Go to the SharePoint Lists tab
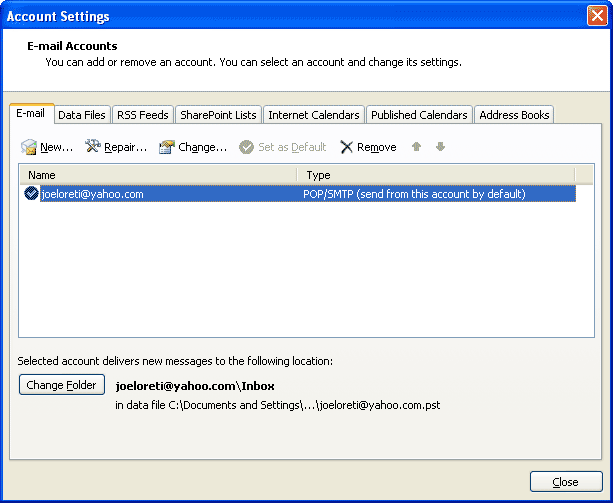 click(218, 115)
